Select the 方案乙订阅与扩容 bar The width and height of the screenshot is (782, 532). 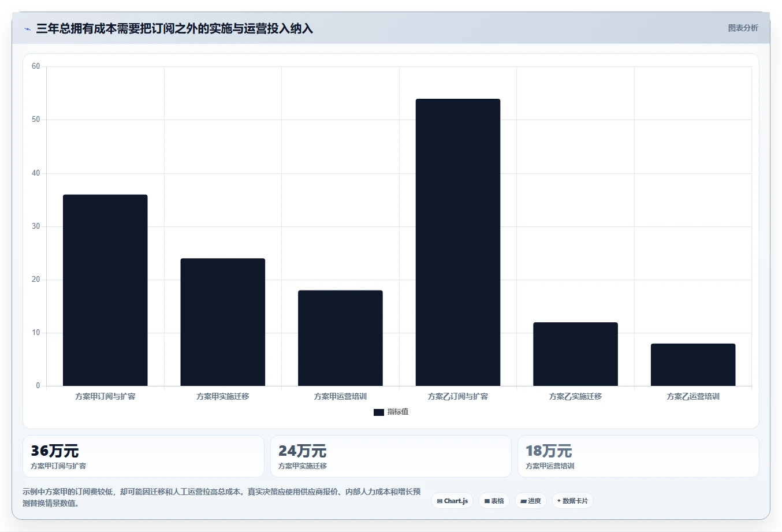458,242
